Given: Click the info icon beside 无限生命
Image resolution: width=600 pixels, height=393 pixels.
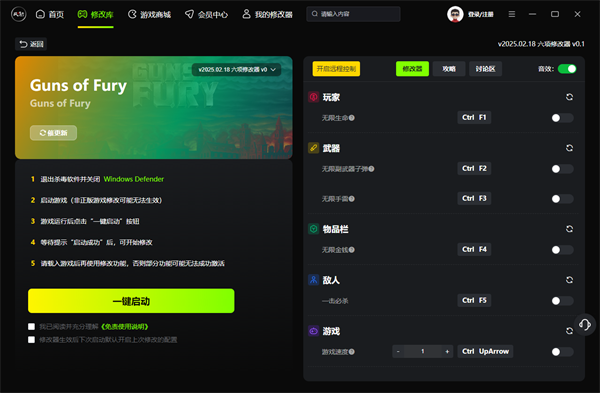Looking at the screenshot, I should (x=352, y=118).
